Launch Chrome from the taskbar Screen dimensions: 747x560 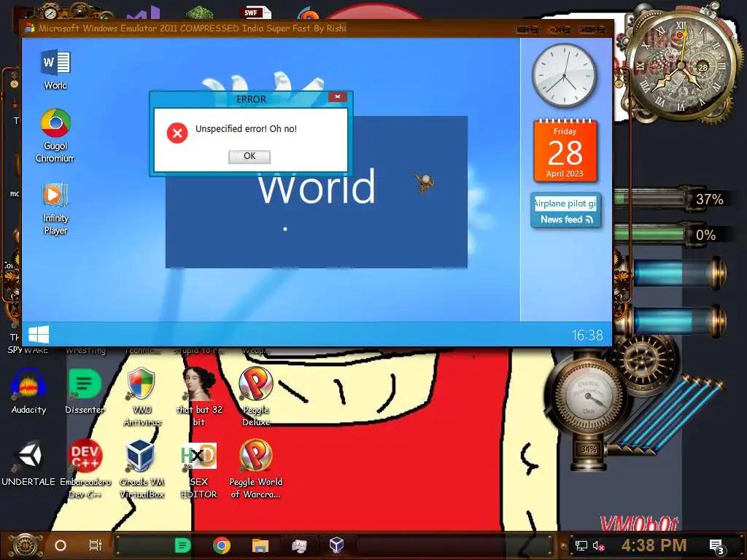[222, 545]
